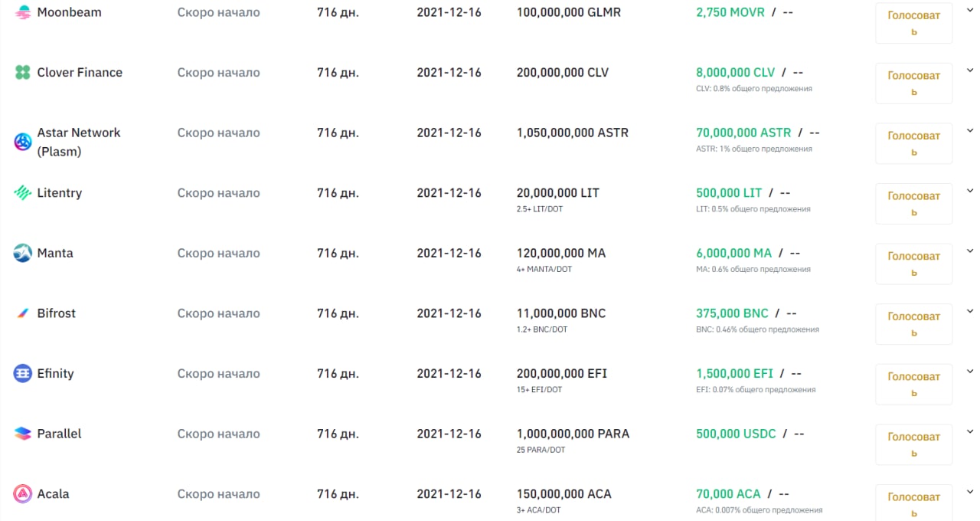The height and width of the screenshot is (521, 980).
Task: Select the 8,000,000 CLV reward amount
Action: coord(735,73)
